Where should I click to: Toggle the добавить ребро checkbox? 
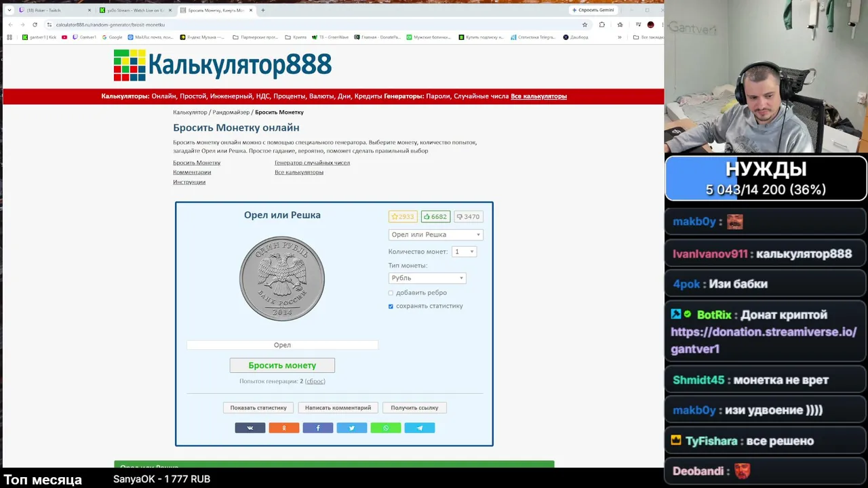(391, 293)
